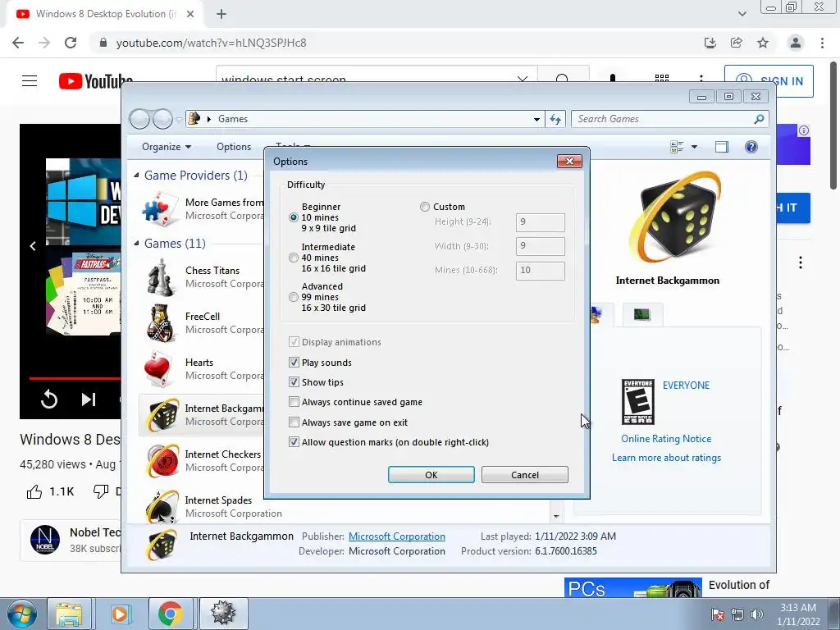Click the Height input field

(540, 222)
